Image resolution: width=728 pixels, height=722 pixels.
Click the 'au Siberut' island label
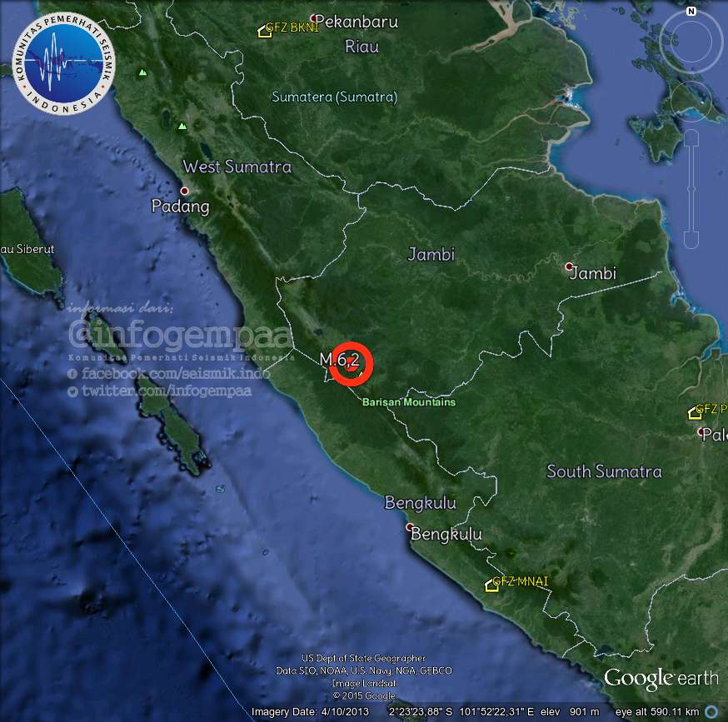[x=27, y=249]
